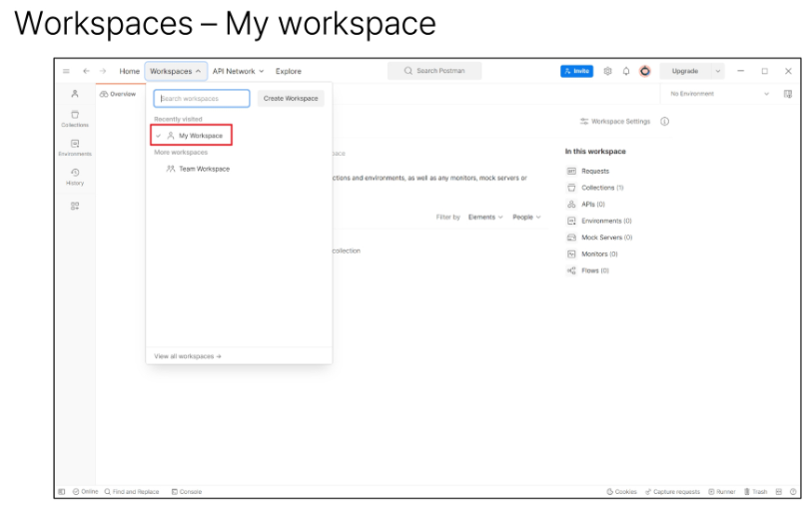Expand the arrow beside Upgrade
This screenshot has width=812, height=508.
pyautogui.click(x=718, y=71)
